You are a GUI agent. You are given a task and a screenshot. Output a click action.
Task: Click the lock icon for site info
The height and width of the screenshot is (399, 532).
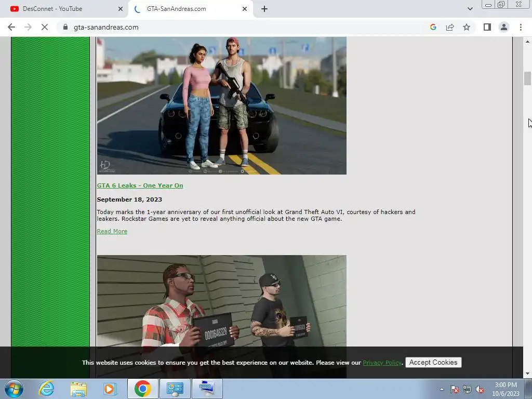[65, 27]
